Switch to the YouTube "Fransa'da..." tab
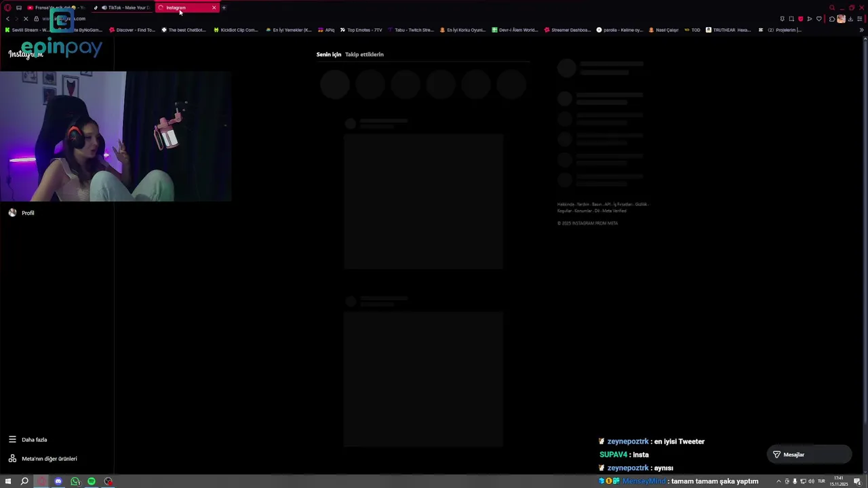The height and width of the screenshot is (488, 868). [56, 7]
